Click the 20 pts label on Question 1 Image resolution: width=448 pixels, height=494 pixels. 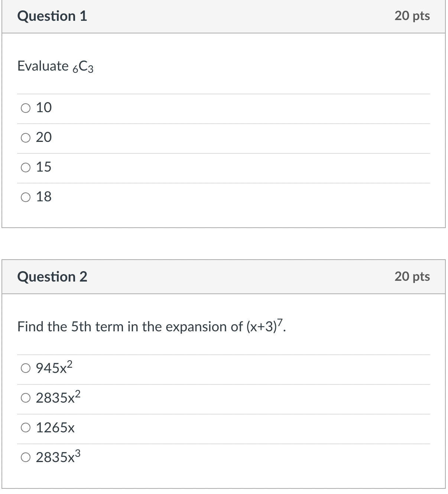tap(413, 16)
